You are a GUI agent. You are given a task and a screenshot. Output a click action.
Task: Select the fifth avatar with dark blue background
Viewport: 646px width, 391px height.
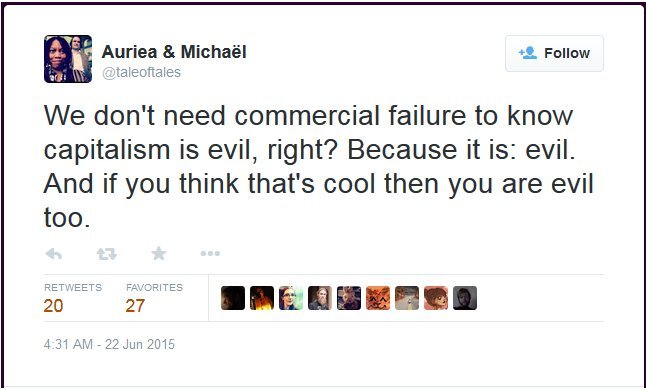pyautogui.click(x=349, y=298)
